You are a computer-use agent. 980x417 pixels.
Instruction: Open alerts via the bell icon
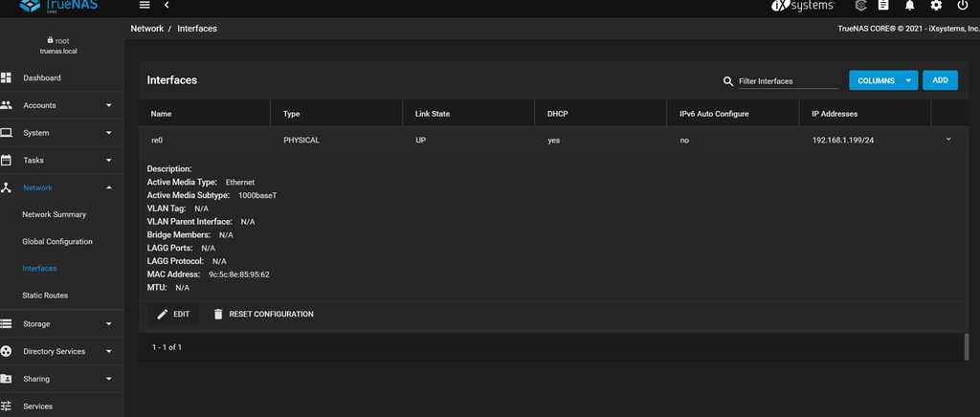910,6
